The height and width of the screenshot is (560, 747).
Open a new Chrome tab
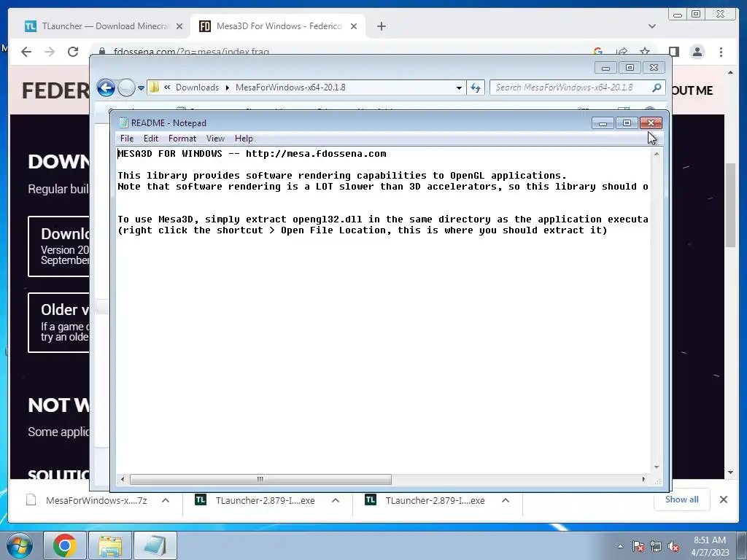coord(381,26)
